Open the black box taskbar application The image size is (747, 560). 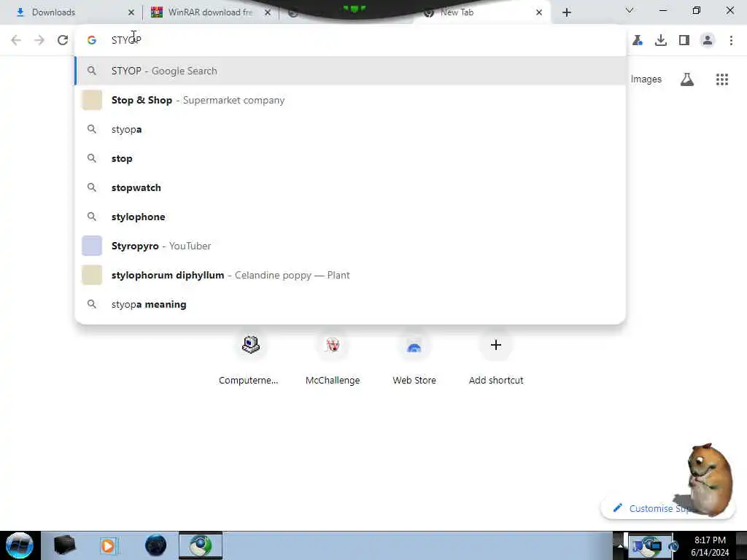64,545
